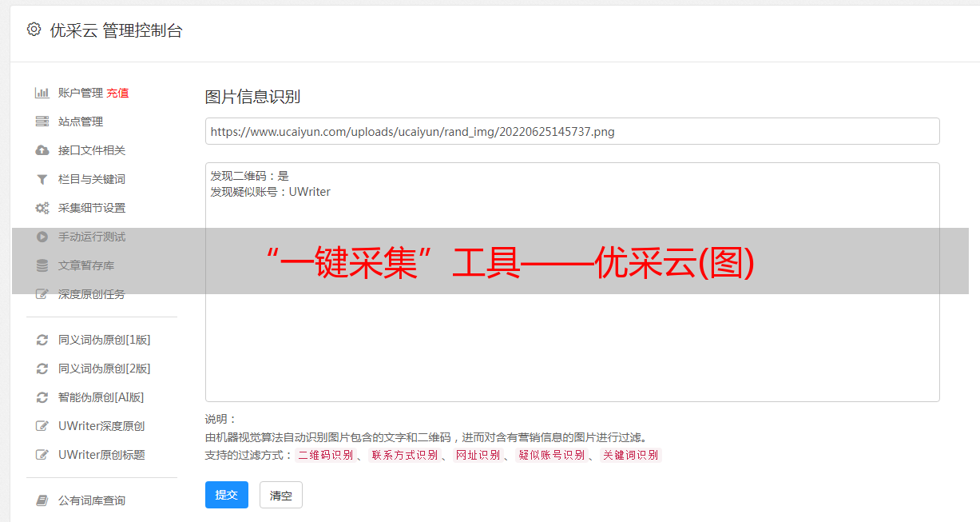Click the refresh icon for 同义词伪原创[2版]
This screenshot has width=980, height=522.
coord(42,369)
